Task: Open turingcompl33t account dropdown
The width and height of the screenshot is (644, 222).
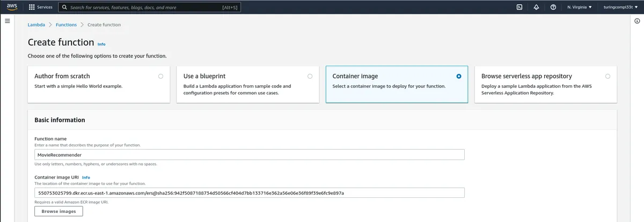Action: click(x=619, y=8)
